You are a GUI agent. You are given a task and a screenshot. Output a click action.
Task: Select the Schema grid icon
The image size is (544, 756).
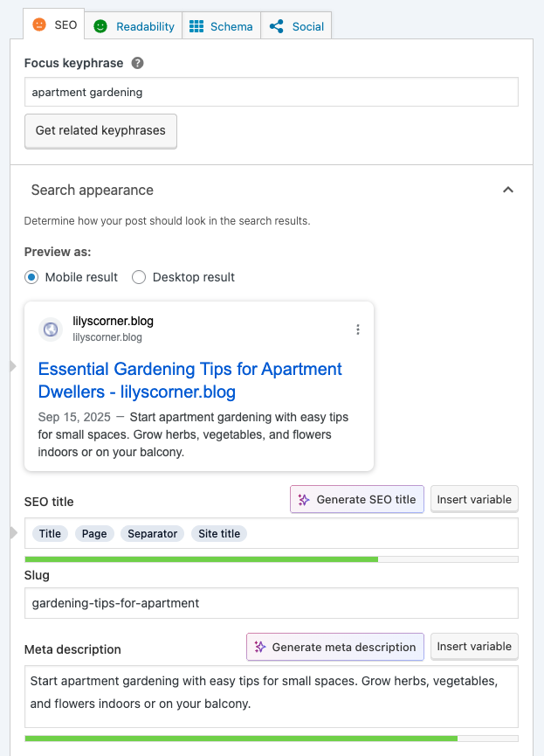pyautogui.click(x=198, y=26)
